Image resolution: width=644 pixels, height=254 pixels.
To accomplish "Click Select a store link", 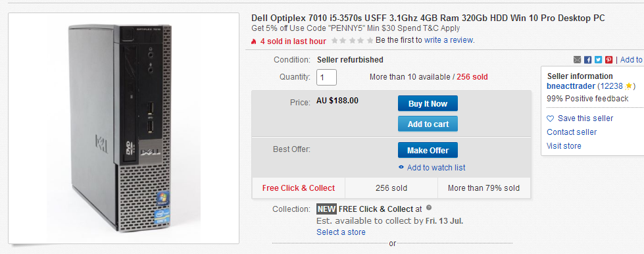I will click(341, 232).
